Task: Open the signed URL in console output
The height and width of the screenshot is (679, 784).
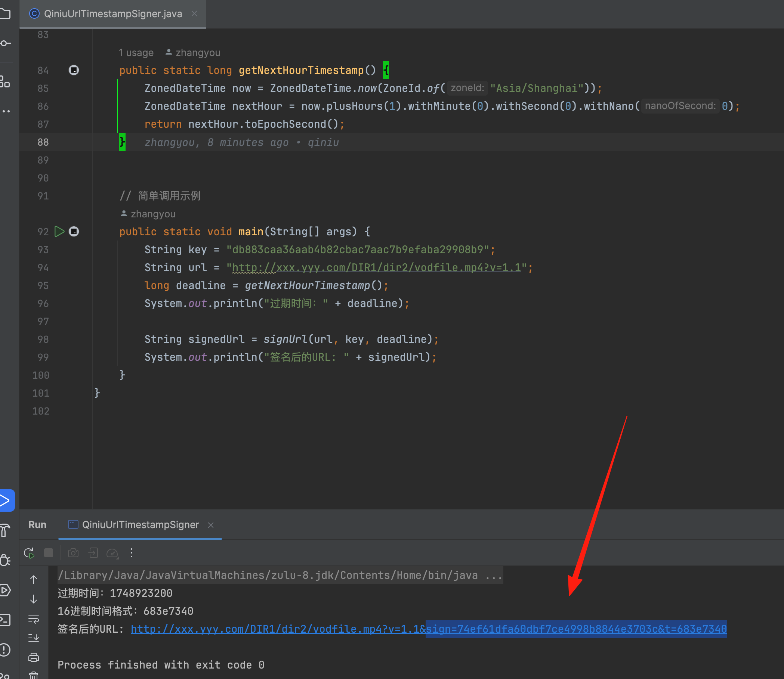Action: pos(429,629)
